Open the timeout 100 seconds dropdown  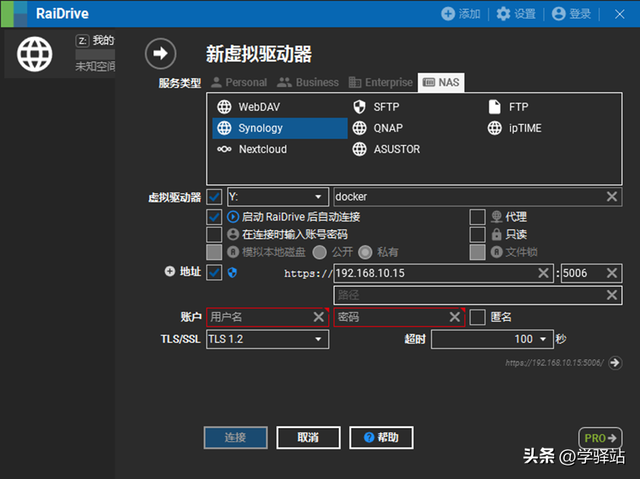(493, 339)
